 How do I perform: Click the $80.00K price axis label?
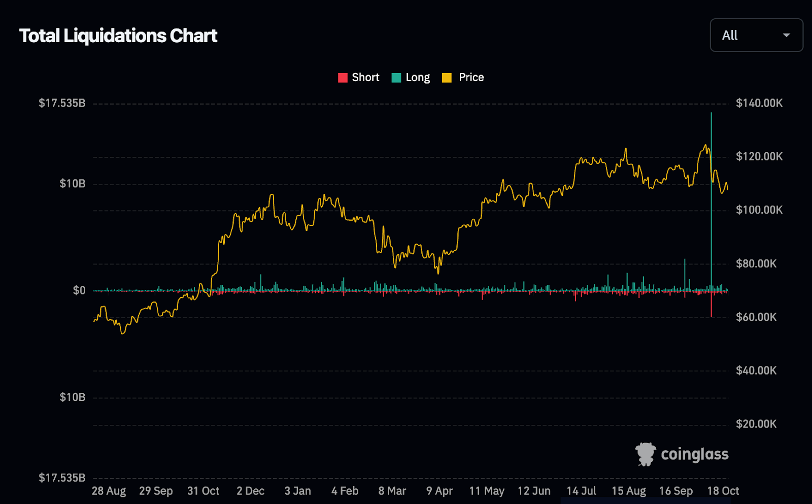pos(756,263)
